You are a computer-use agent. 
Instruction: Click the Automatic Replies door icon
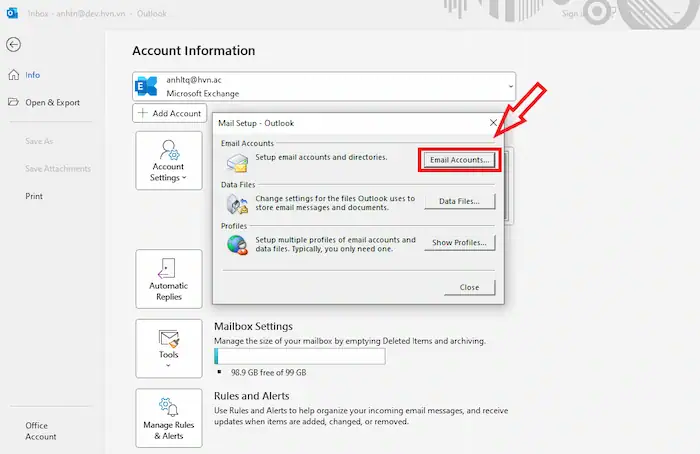tap(167, 268)
